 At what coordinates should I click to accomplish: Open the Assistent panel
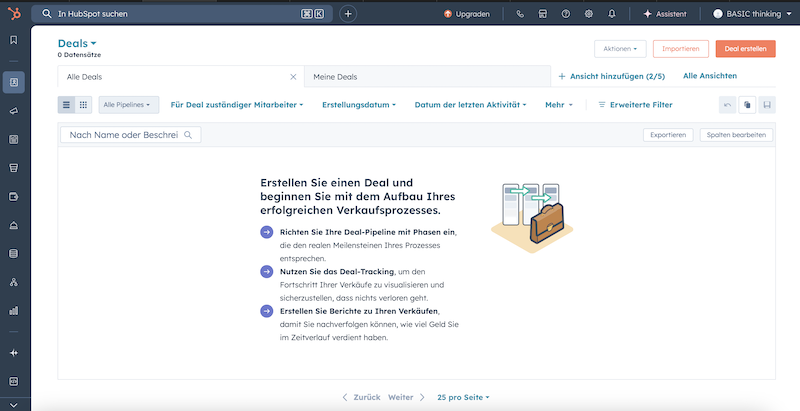(x=665, y=14)
